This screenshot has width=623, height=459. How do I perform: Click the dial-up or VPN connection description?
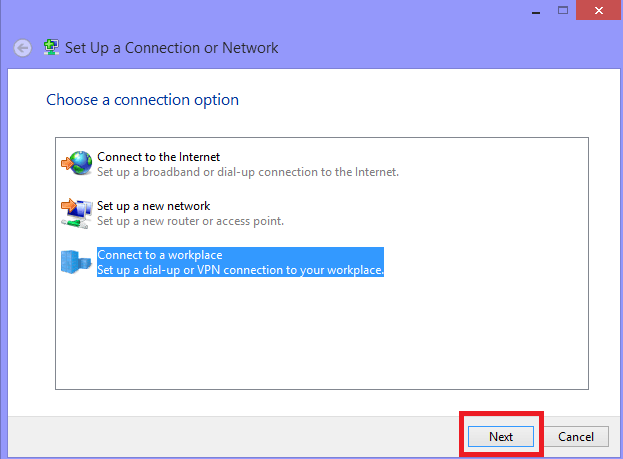click(x=240, y=270)
